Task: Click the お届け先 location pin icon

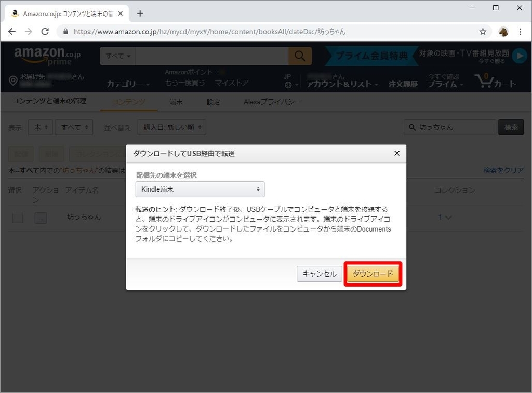Action: [14, 79]
